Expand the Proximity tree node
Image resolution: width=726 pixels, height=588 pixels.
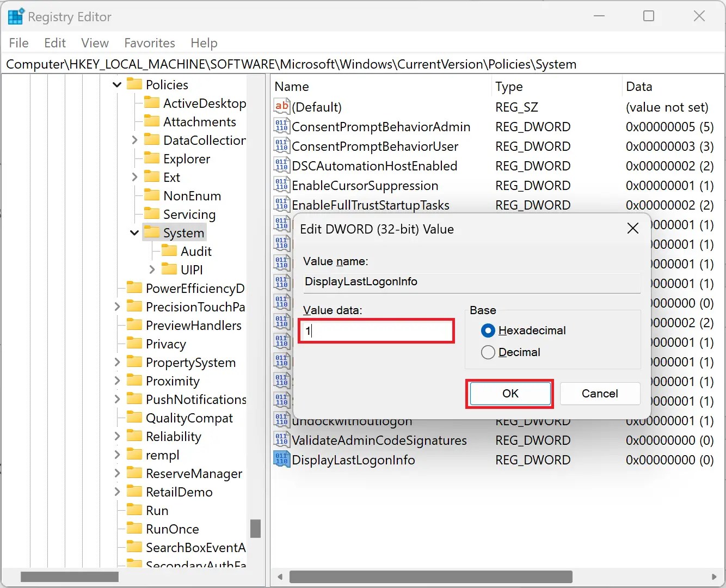pos(116,381)
